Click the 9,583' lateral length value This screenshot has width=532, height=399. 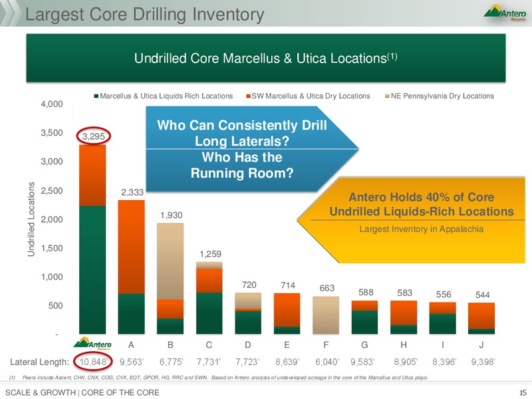tap(362, 362)
